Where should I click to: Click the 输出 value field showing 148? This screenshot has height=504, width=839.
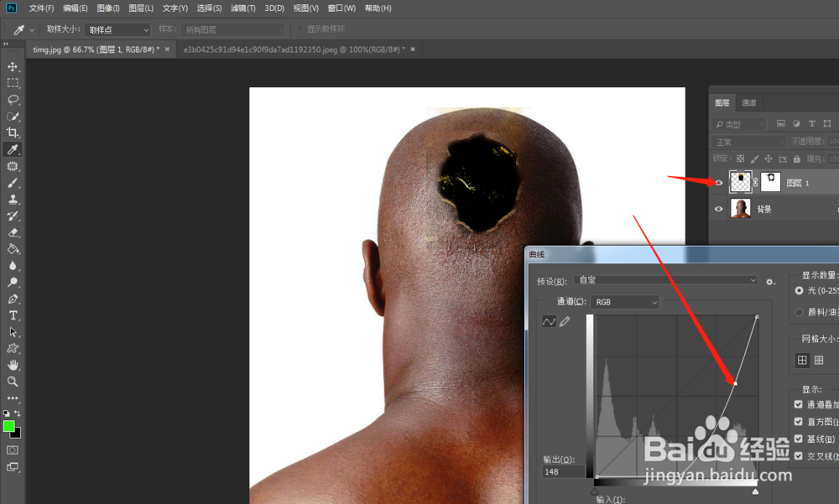563,472
